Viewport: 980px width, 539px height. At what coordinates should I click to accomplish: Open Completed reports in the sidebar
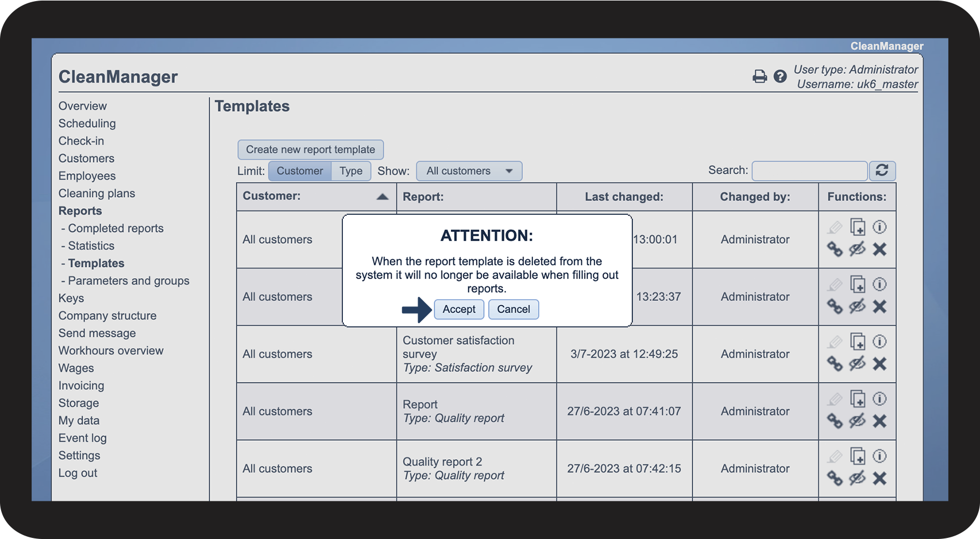pos(115,228)
